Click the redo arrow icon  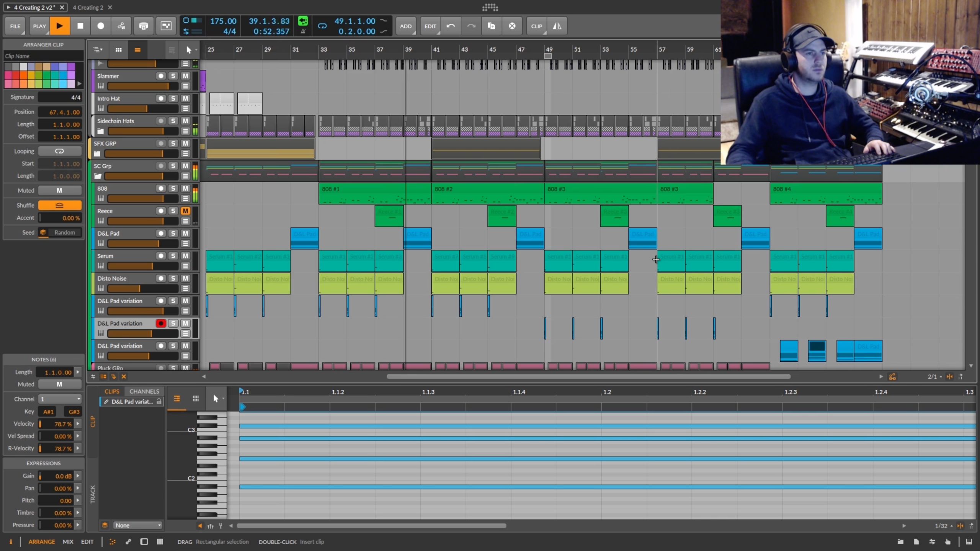coord(471,26)
